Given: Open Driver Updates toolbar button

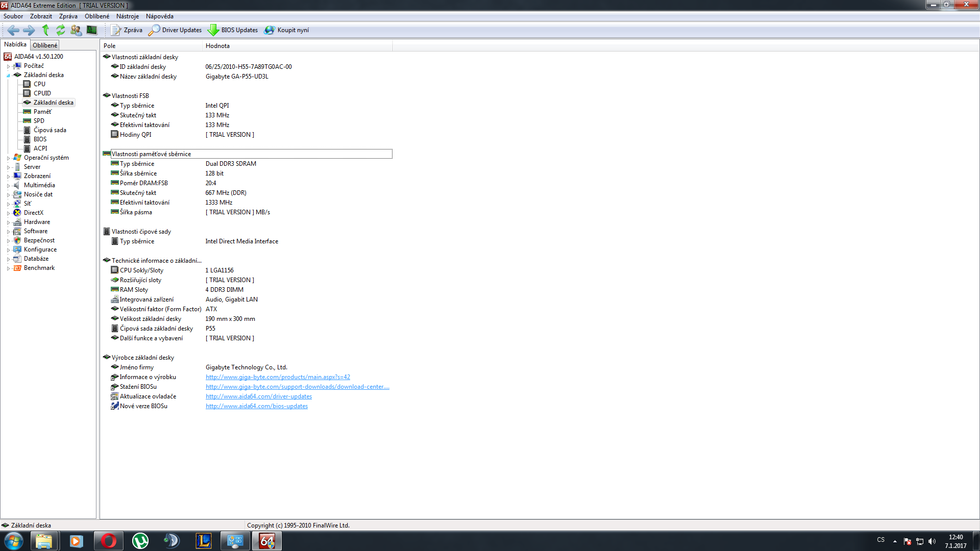Looking at the screenshot, I should pyautogui.click(x=175, y=30).
